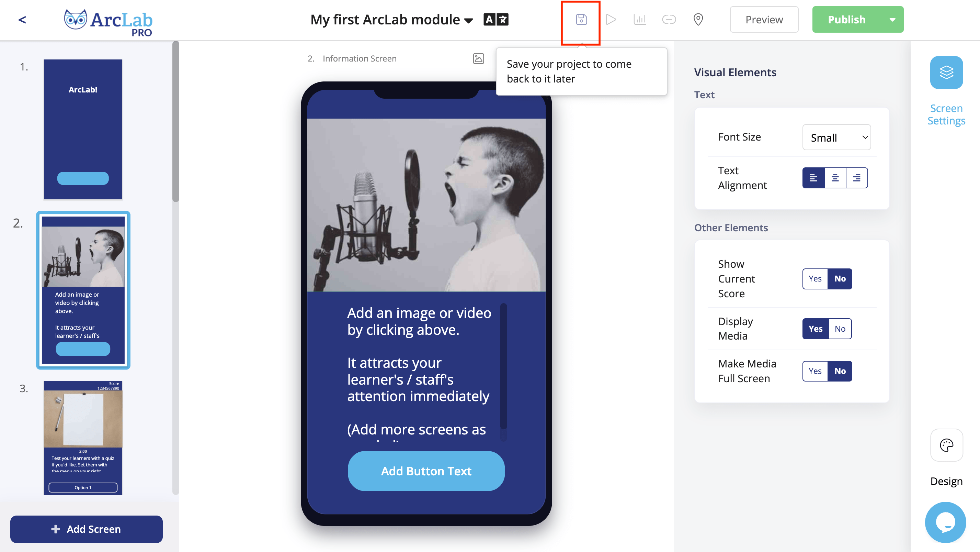Click the Preview button
The height and width of the screenshot is (552, 980).
pos(764,19)
